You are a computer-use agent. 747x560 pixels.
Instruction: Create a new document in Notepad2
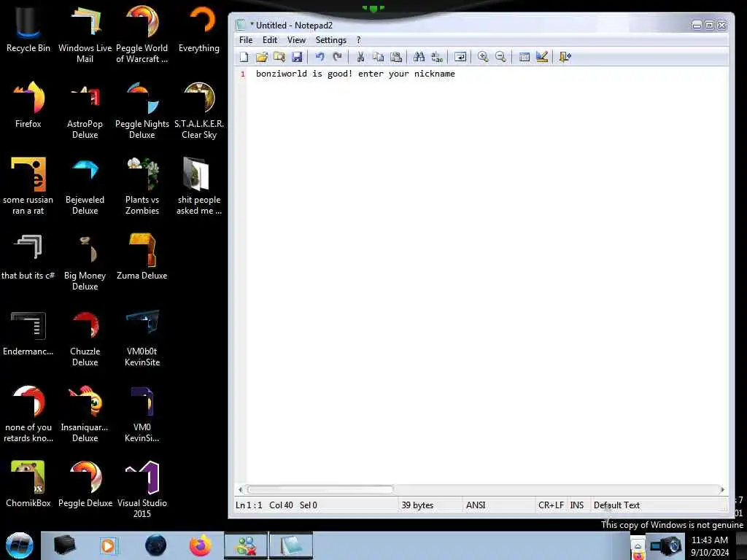tap(244, 57)
